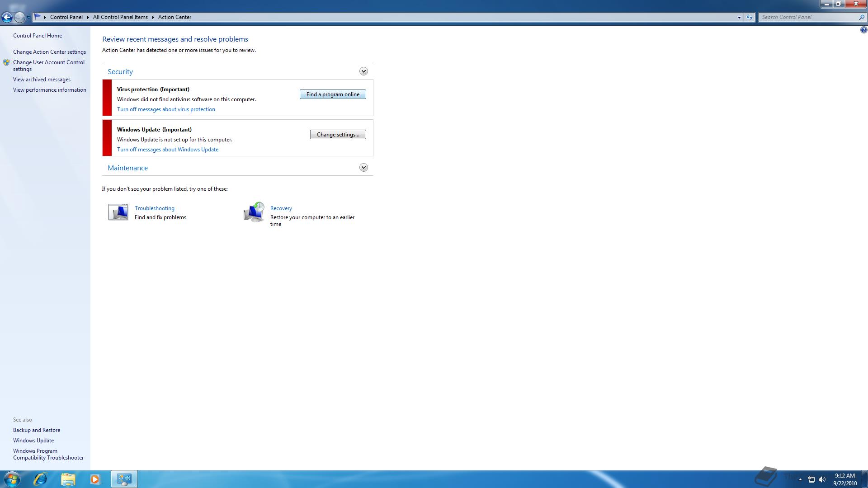The height and width of the screenshot is (488, 868).
Task: Open Windows Program Compatibility Troubleshooter
Action: tap(48, 454)
